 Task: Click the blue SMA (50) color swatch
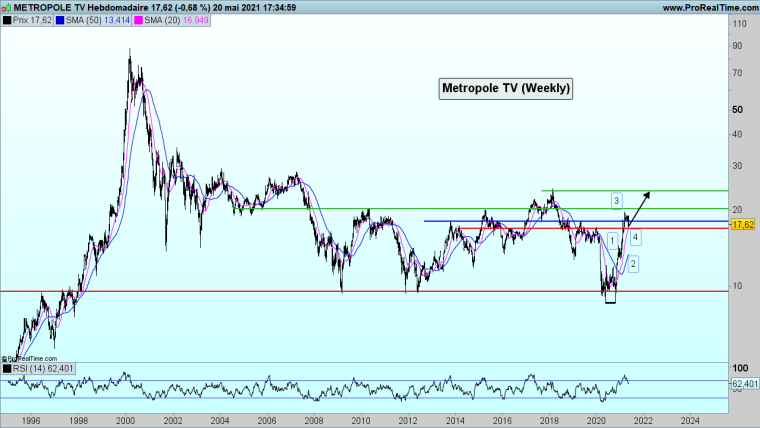(60, 20)
